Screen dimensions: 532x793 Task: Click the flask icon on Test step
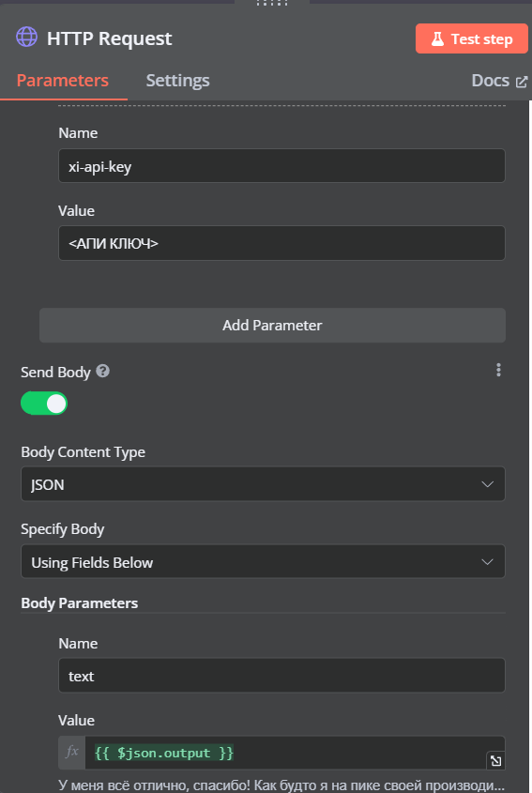coord(437,38)
